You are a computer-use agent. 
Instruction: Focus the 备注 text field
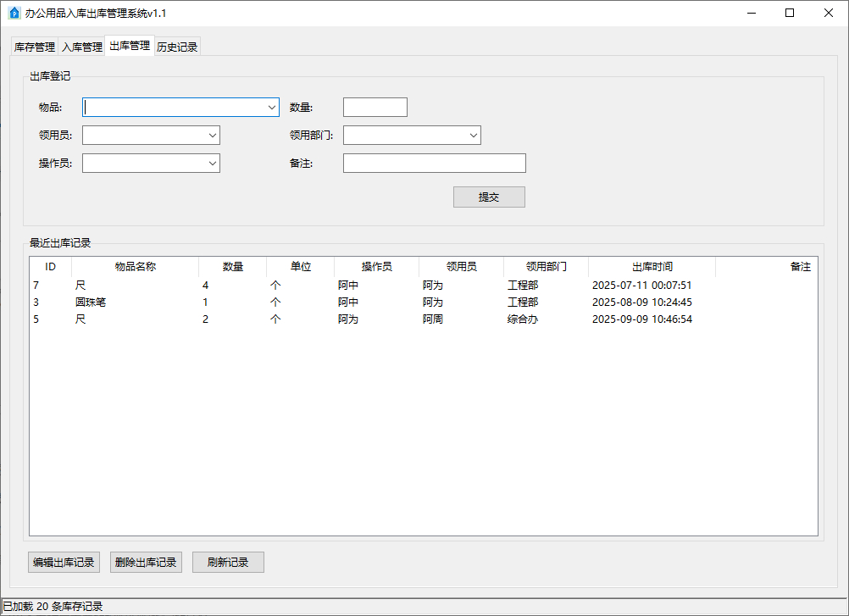click(x=434, y=163)
